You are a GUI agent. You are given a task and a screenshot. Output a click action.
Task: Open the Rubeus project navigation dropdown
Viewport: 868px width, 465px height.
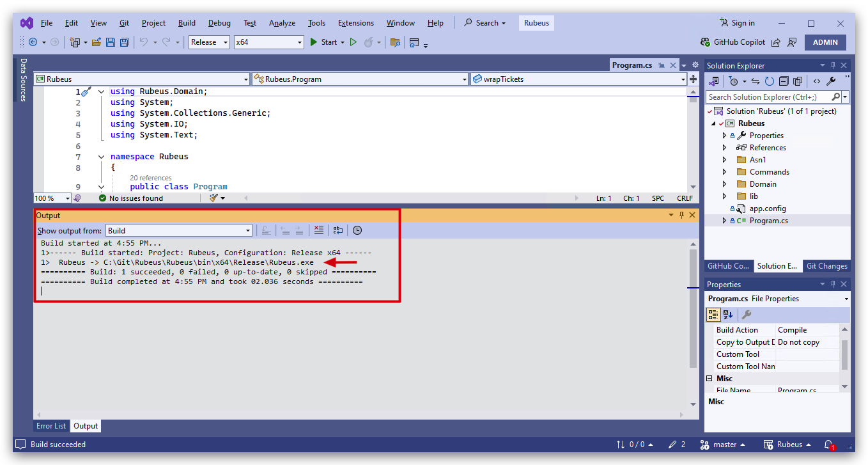[142, 79]
